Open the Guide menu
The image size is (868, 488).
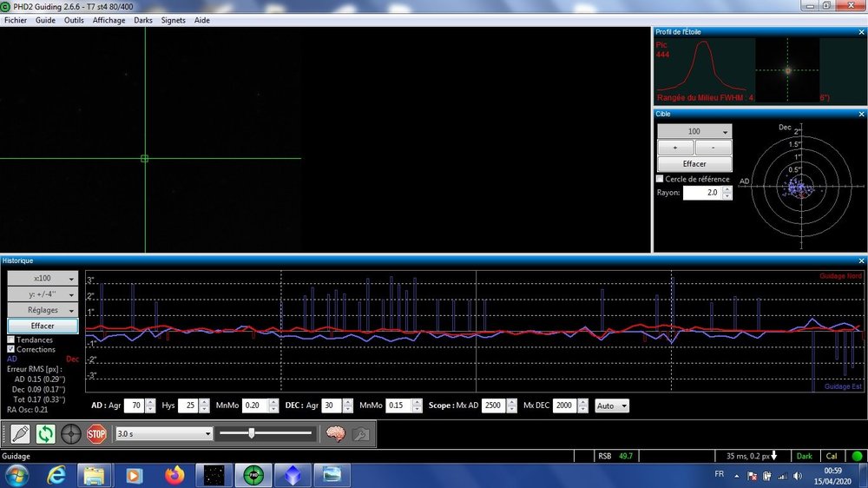point(45,20)
